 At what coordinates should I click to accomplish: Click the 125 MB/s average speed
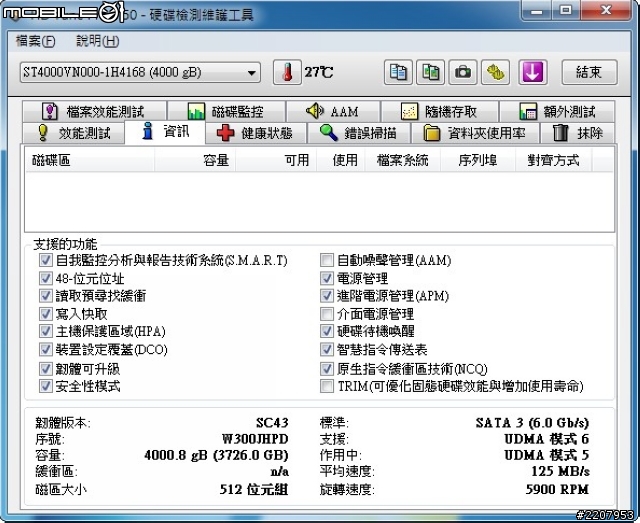tap(560, 471)
